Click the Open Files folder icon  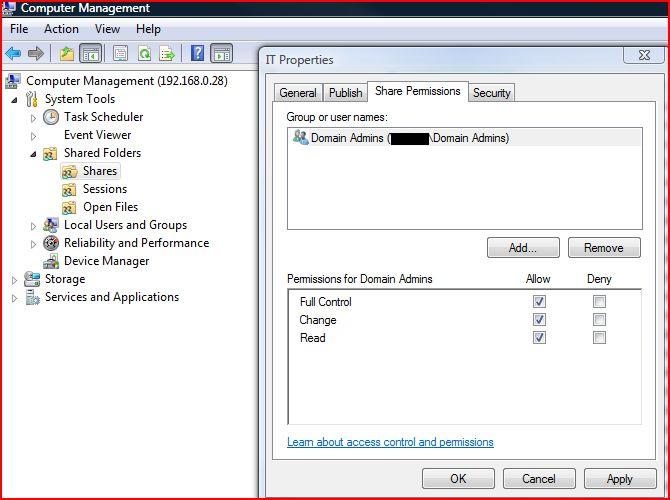69,207
